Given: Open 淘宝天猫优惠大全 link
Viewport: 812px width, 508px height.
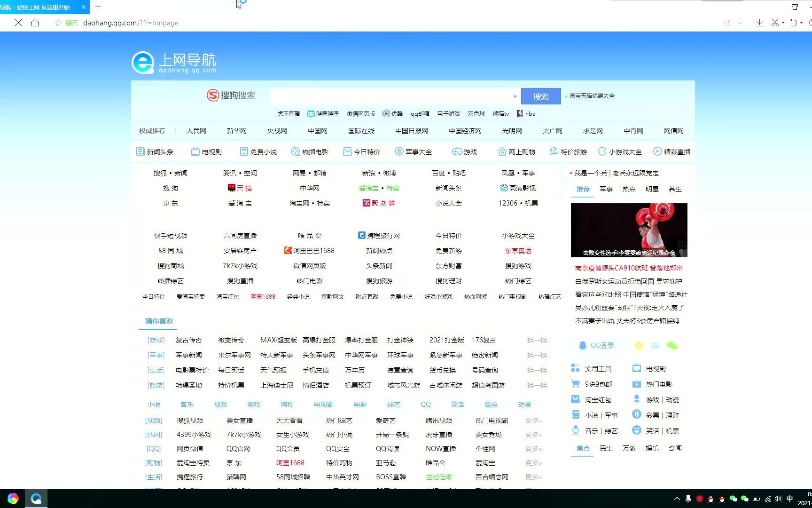Looking at the screenshot, I should click(x=592, y=95).
